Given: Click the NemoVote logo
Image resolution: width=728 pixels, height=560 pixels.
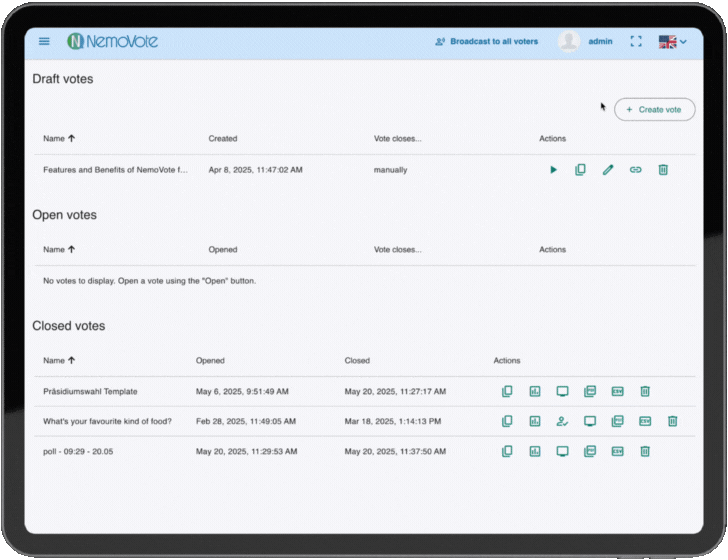Looking at the screenshot, I should [112, 41].
